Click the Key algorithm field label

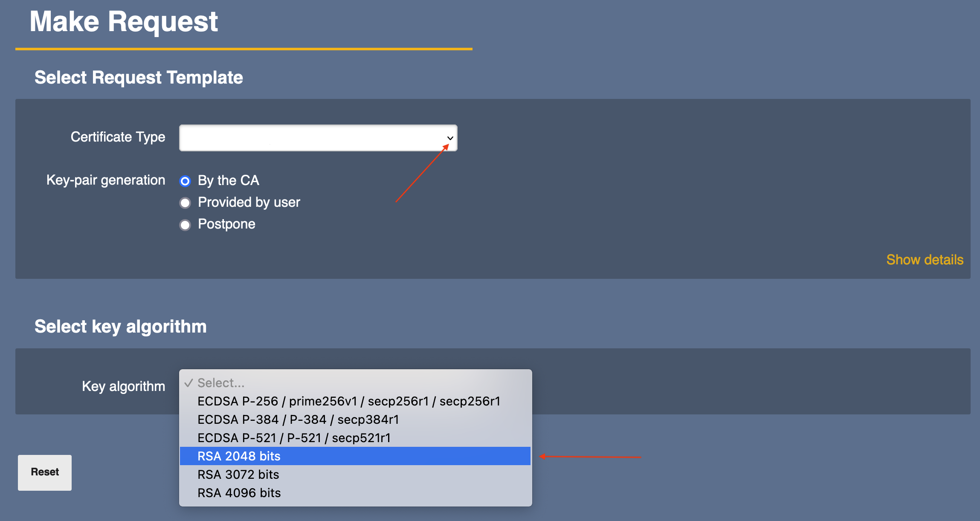pyautogui.click(x=123, y=386)
